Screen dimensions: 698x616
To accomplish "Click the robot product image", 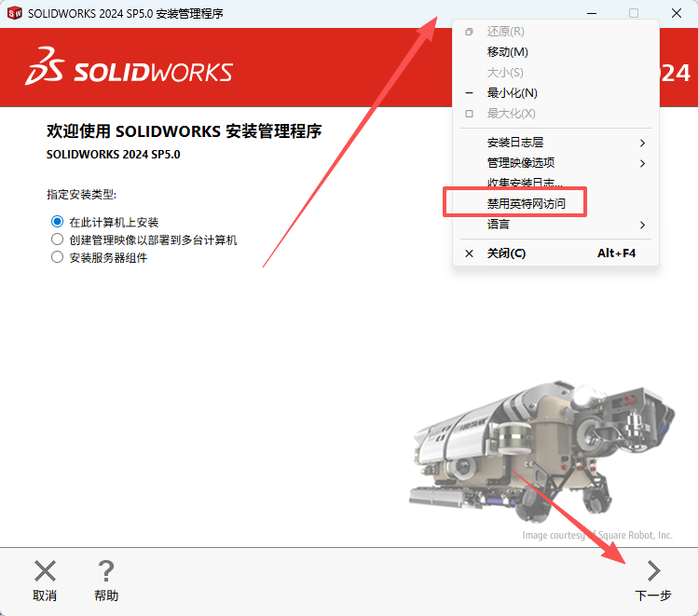I will click(541, 451).
